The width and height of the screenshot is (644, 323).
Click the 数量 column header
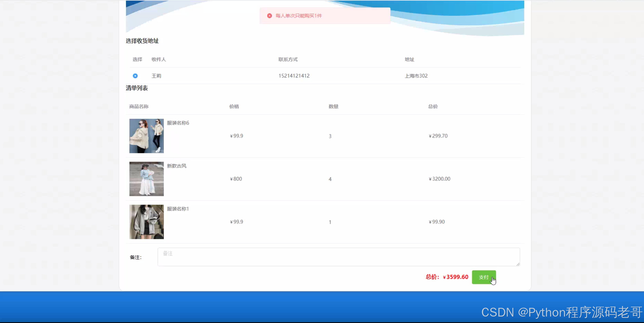click(x=333, y=106)
